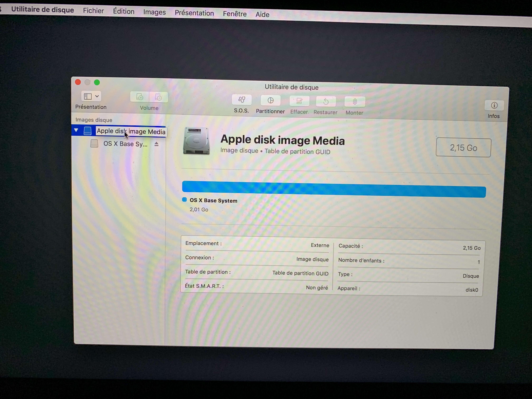Collapse the Apple disk image Media tree

(x=76, y=130)
